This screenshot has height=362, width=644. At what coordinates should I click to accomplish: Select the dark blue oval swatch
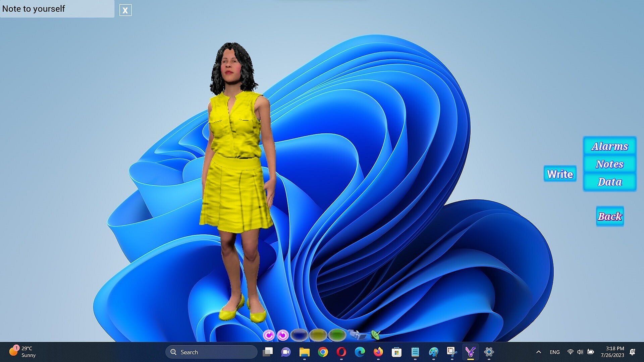coord(299,335)
